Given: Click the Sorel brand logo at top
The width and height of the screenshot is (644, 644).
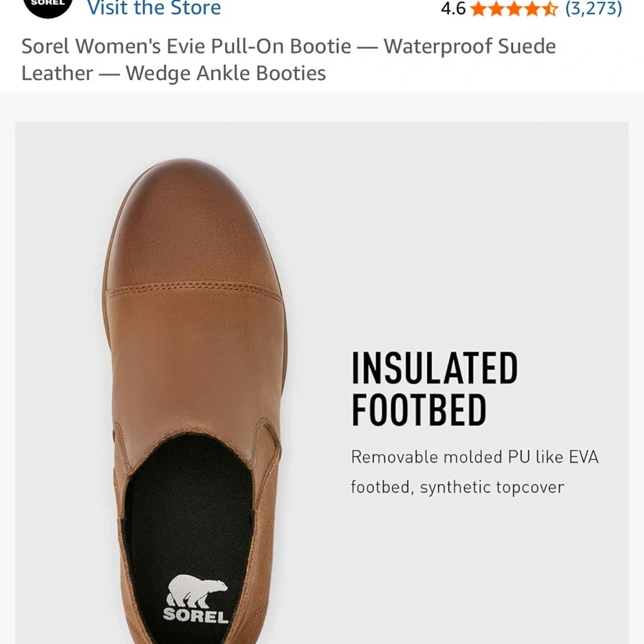Looking at the screenshot, I should (48, 5).
